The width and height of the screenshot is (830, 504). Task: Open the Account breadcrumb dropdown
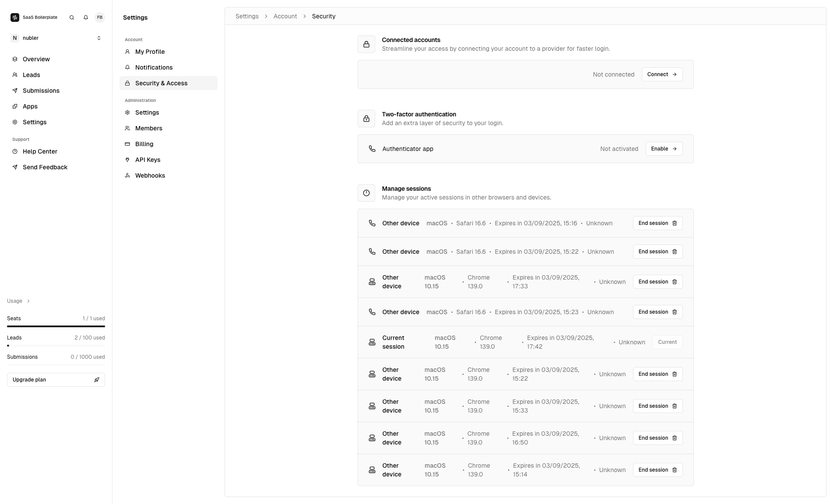tap(285, 16)
